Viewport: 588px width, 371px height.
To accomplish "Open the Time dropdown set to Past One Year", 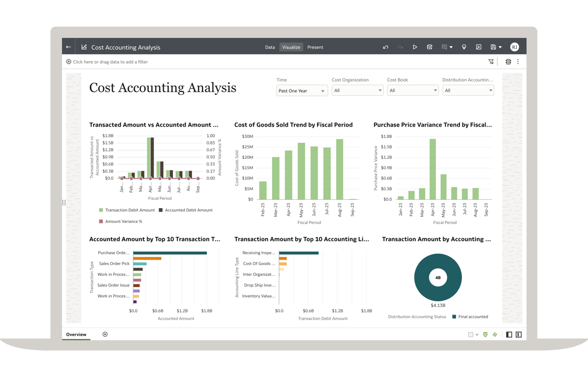I will (x=302, y=91).
